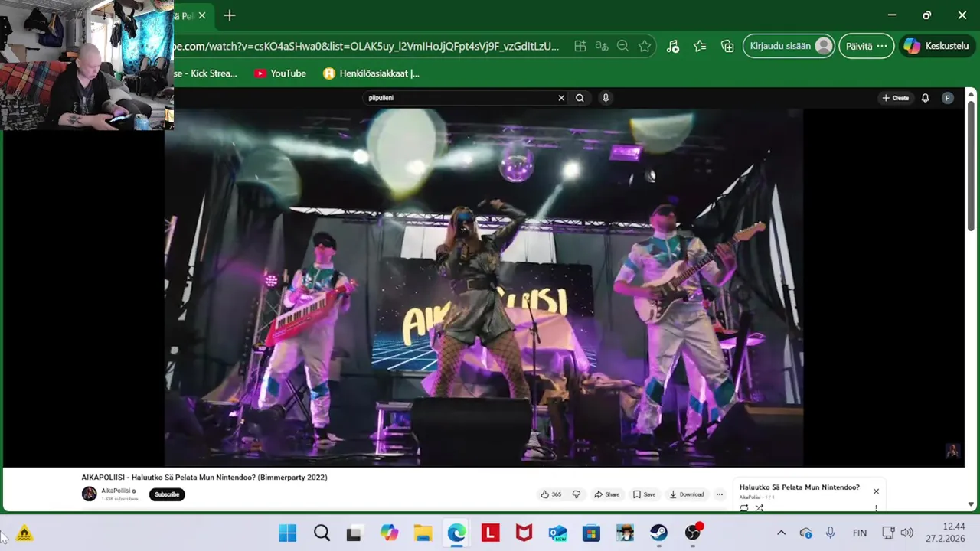This screenshot has height=551, width=980.
Task: Toggle playlist shuffle
Action: [x=759, y=507]
